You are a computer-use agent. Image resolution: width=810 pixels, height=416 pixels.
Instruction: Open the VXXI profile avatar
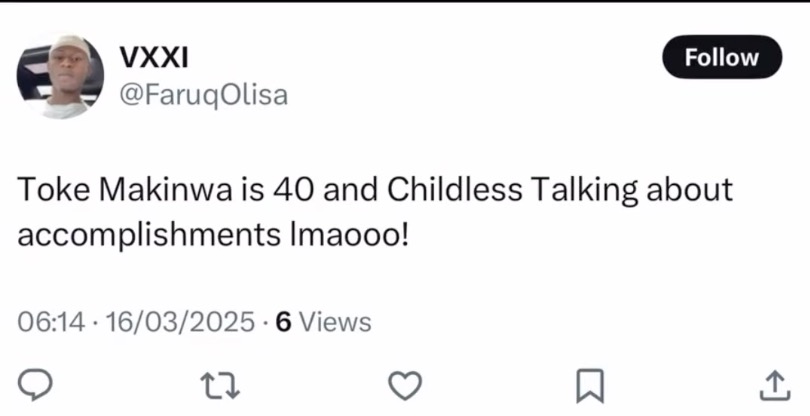61,77
